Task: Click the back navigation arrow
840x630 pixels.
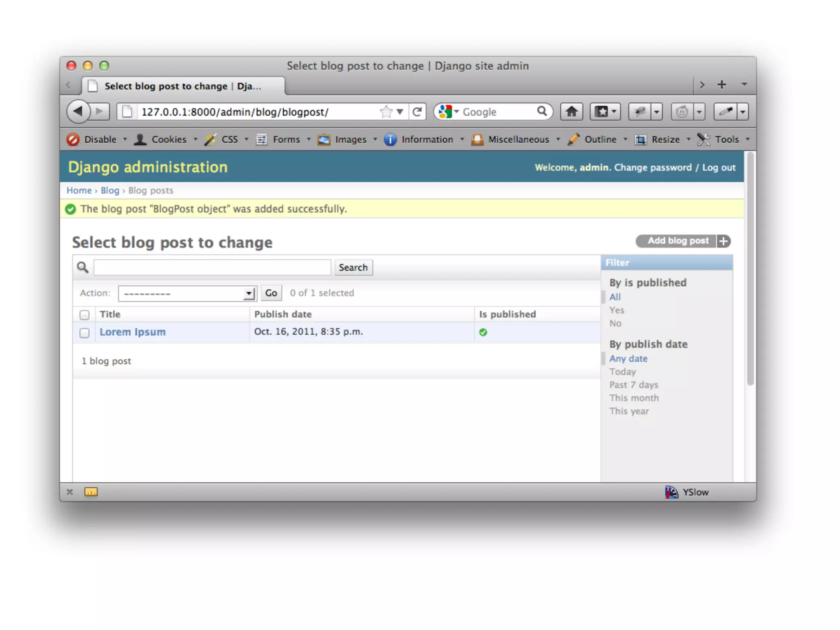Action: 78,111
